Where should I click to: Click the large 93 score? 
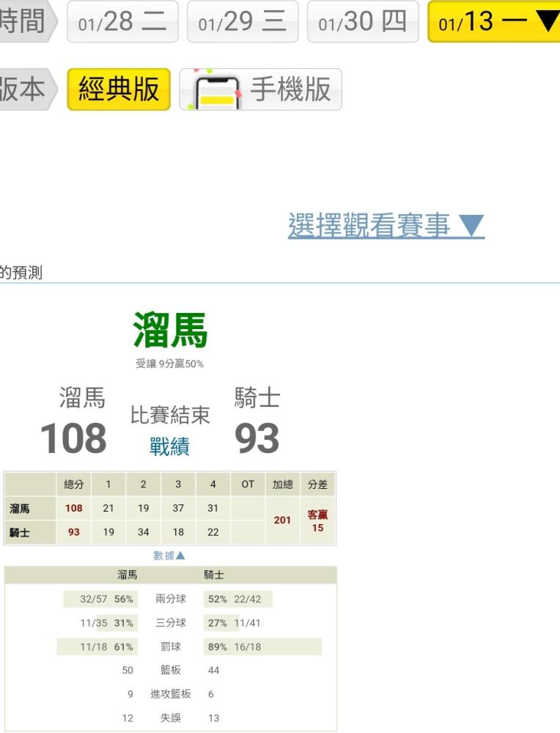[x=257, y=438]
